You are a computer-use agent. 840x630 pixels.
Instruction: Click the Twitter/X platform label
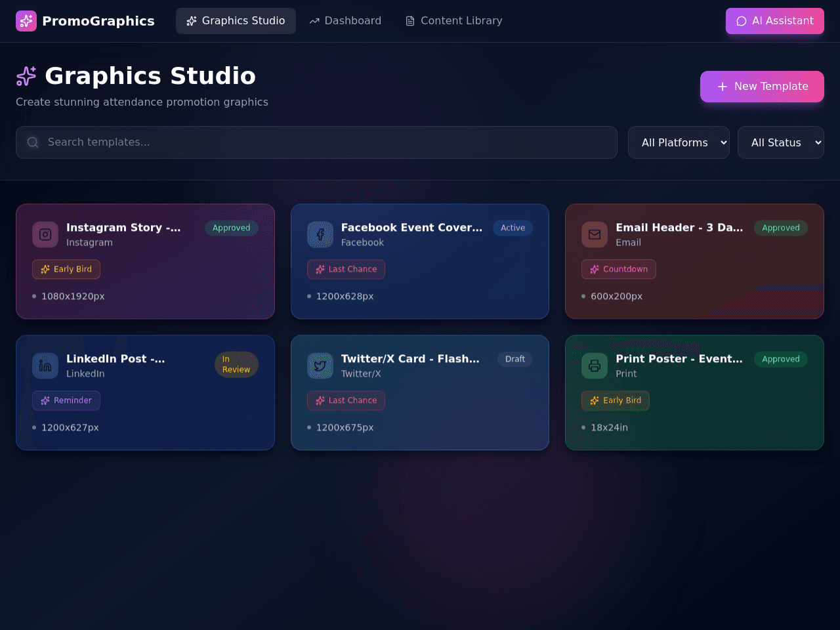click(361, 373)
